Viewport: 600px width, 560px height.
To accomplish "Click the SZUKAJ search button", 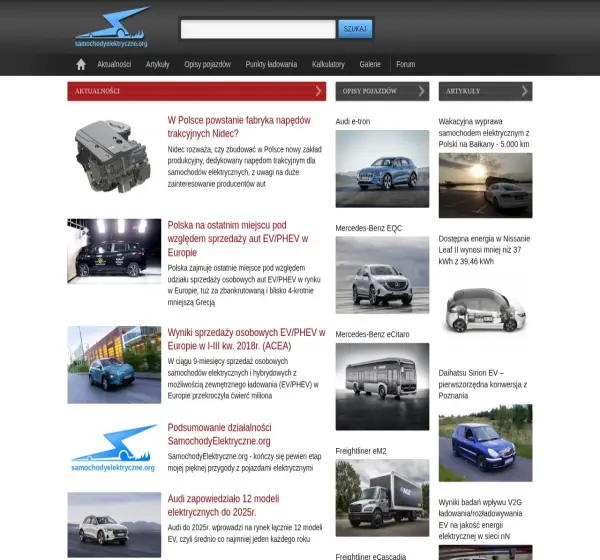I will (355, 29).
